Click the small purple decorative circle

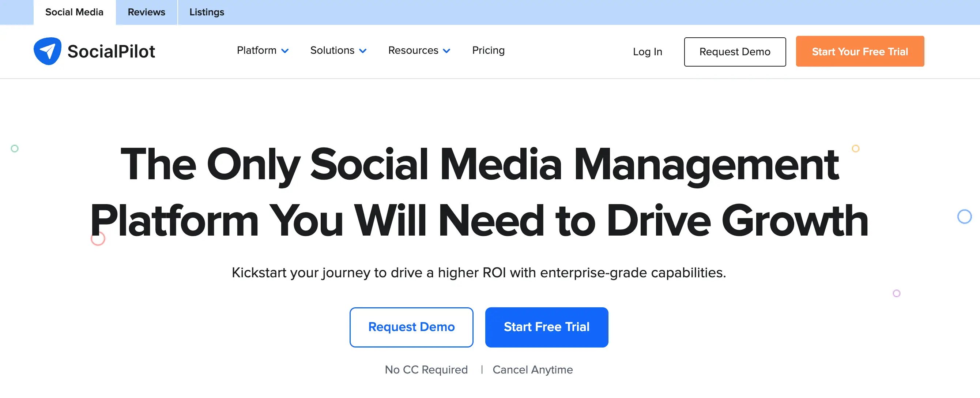tap(896, 293)
